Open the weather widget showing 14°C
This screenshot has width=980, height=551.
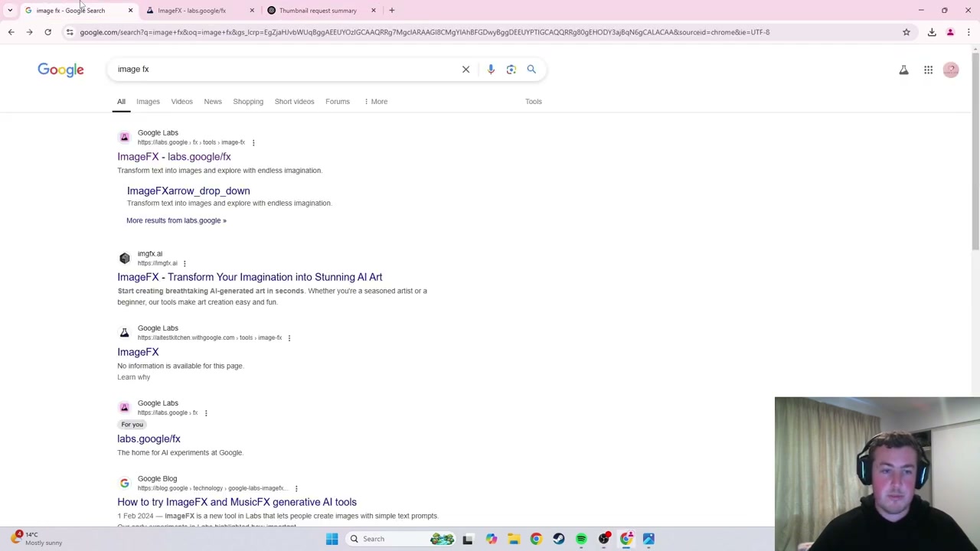click(37, 538)
